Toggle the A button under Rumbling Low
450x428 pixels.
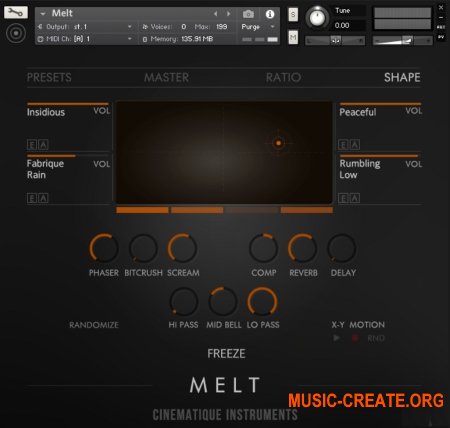click(355, 198)
